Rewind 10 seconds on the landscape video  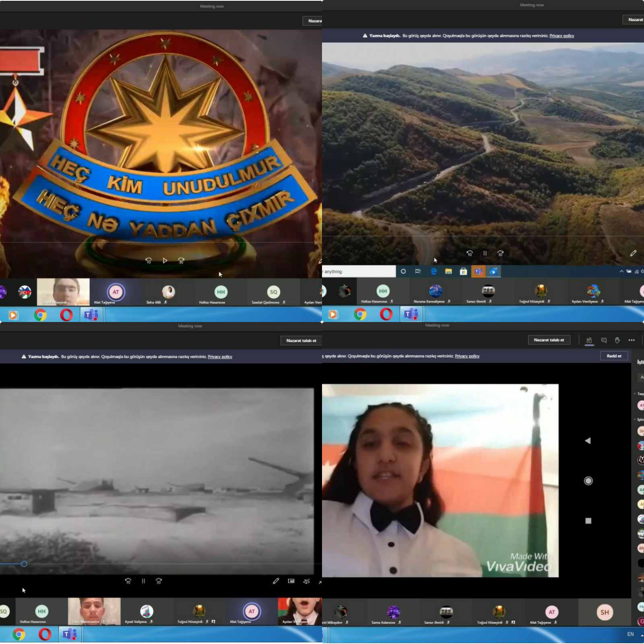(x=469, y=253)
